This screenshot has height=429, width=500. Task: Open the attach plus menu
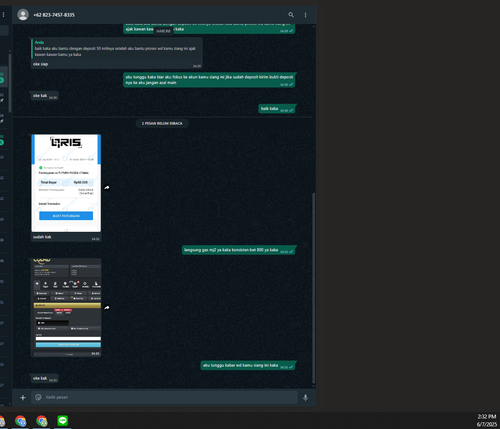[23, 397]
